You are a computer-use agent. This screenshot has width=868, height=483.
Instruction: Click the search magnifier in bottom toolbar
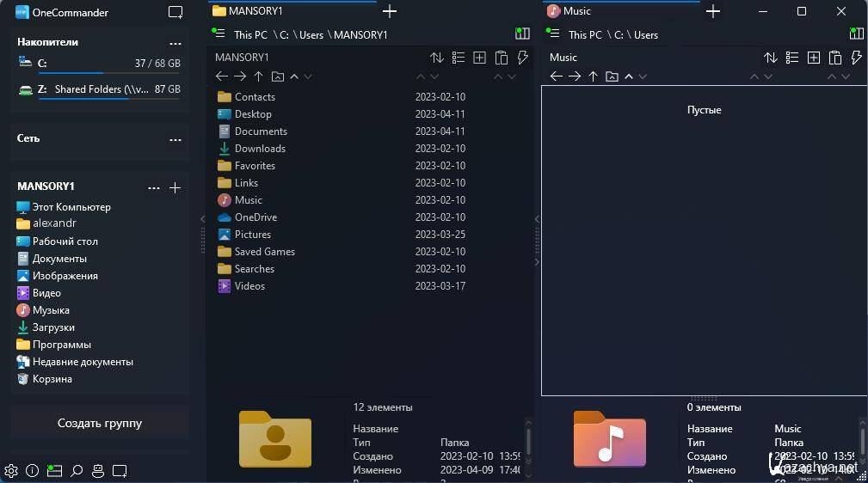[x=77, y=471]
